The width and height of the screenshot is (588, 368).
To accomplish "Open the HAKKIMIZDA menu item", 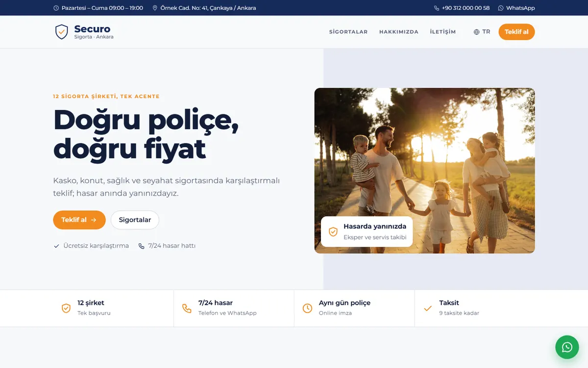I will click(399, 32).
